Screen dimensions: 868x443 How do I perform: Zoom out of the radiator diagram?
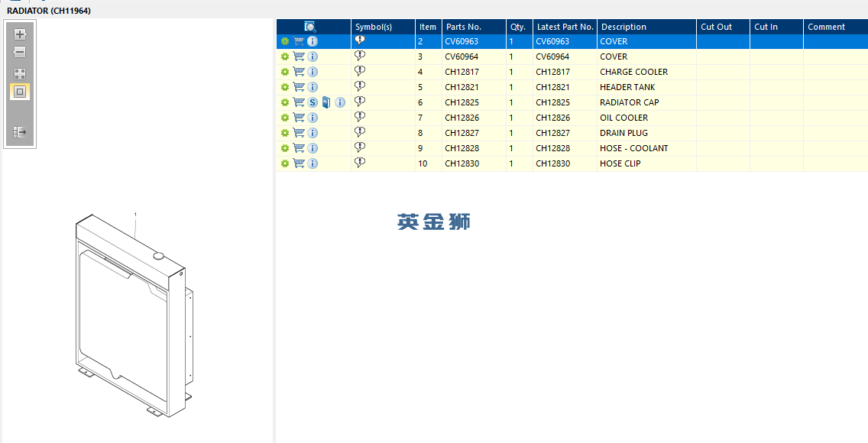[20, 53]
